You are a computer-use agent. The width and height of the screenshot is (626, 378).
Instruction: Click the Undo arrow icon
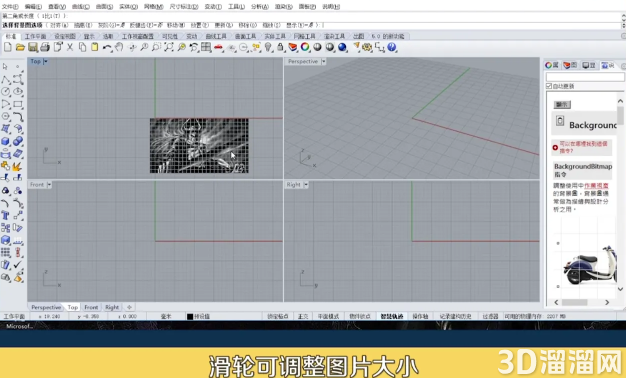[107, 47]
